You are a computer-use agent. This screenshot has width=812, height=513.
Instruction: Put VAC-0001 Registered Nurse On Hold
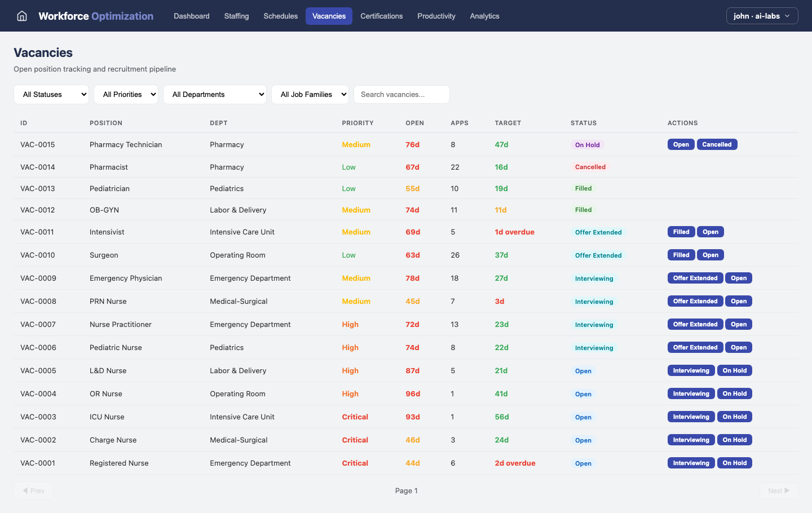(x=735, y=462)
